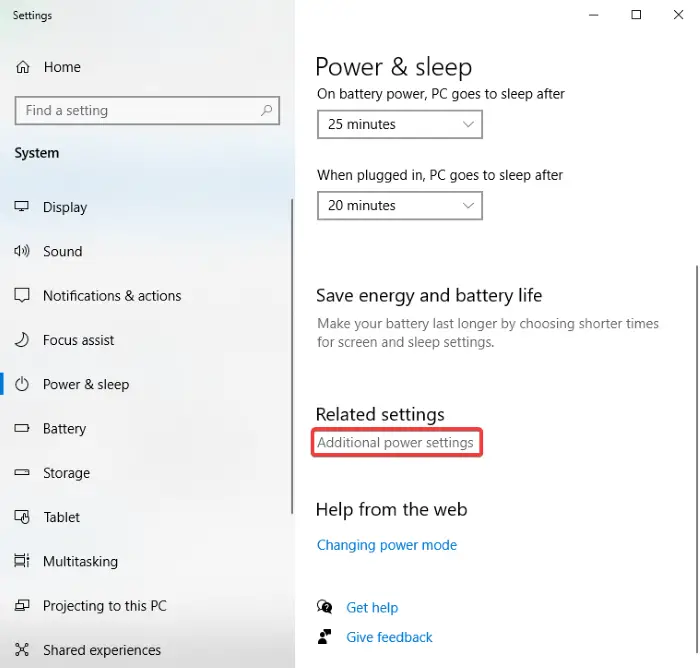Image resolution: width=700 pixels, height=668 pixels.
Task: Open the battery sleep 25 minutes dropdown
Action: (400, 124)
